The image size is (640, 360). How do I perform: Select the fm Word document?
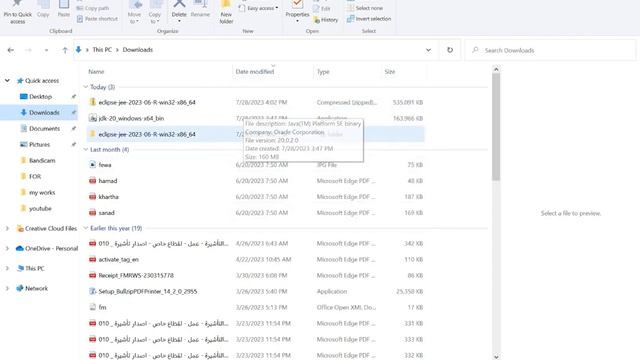(x=256, y=307)
